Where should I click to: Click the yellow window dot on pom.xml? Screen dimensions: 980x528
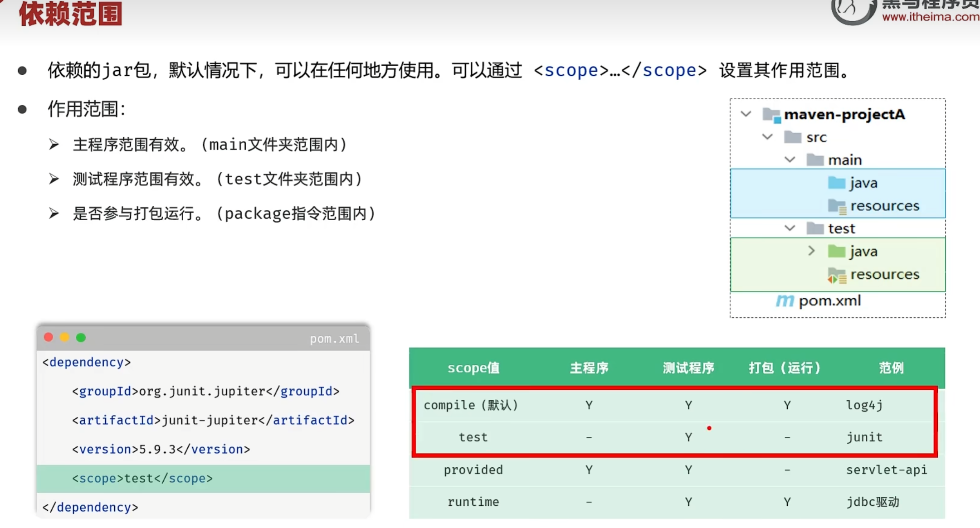coord(64,337)
